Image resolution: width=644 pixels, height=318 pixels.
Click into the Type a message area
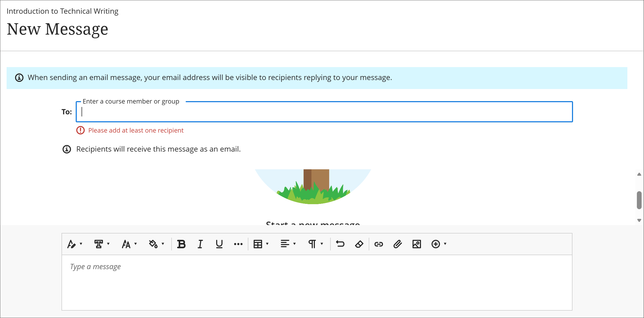(317, 282)
